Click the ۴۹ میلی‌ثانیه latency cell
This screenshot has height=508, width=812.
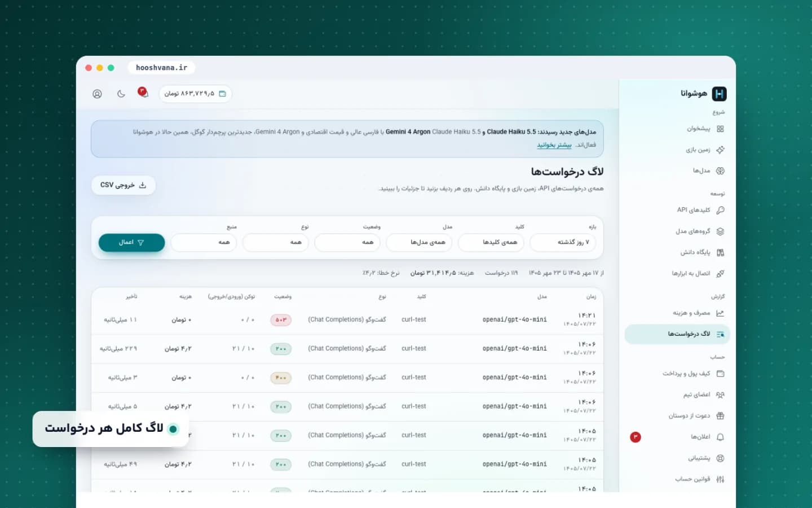click(x=120, y=465)
